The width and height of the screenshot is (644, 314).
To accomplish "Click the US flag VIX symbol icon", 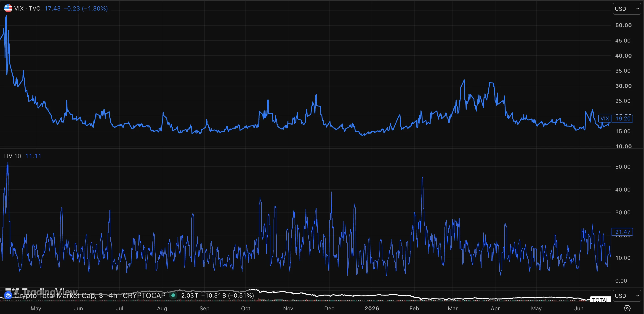I will 8,8.
